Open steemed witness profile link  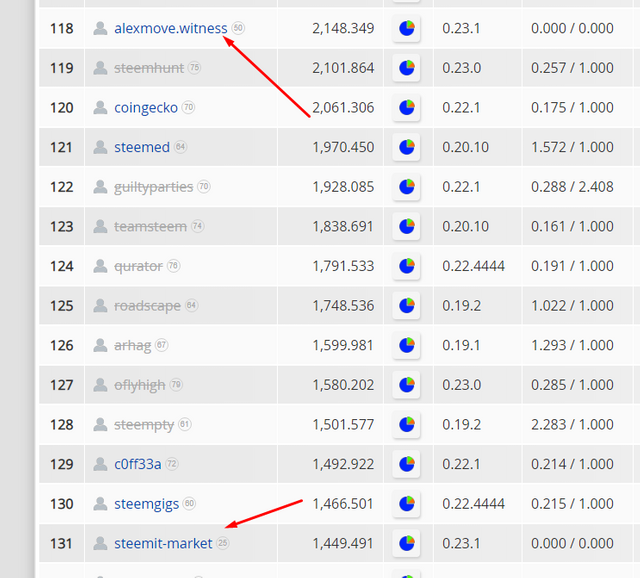(x=142, y=147)
